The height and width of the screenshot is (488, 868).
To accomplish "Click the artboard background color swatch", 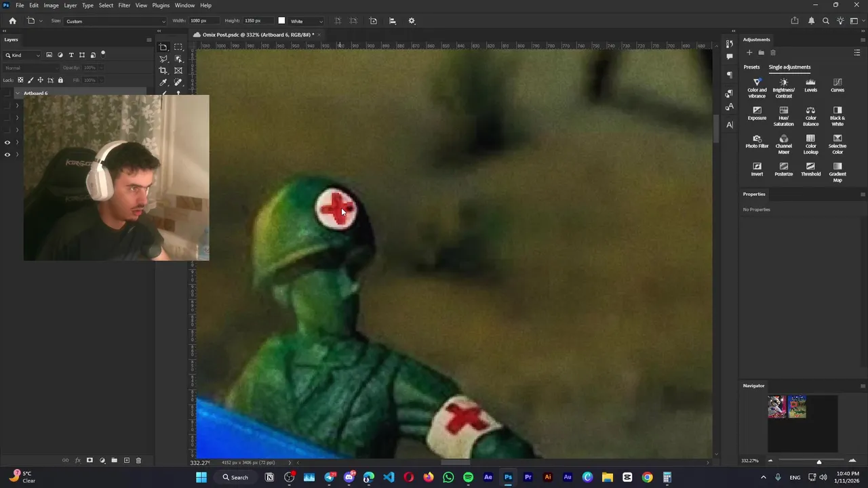I will pos(281,21).
